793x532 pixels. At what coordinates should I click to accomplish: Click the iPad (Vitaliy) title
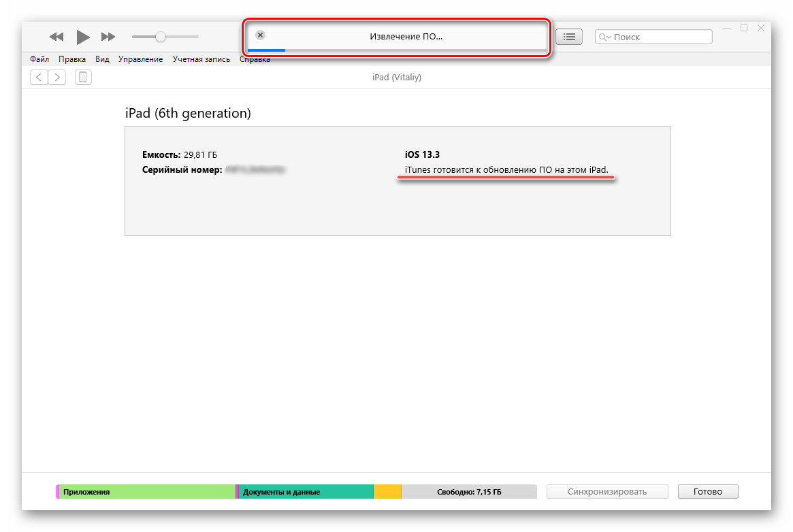(396, 78)
